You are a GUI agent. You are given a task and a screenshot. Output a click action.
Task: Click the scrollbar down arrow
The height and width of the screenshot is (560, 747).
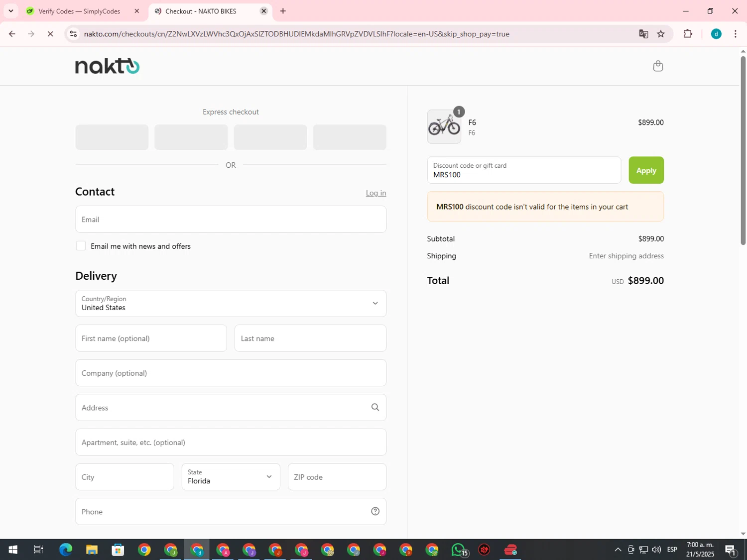pyautogui.click(x=743, y=534)
